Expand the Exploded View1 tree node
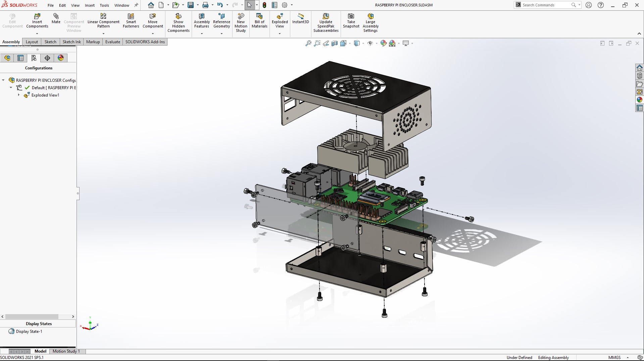The width and height of the screenshot is (644, 361). tap(19, 95)
